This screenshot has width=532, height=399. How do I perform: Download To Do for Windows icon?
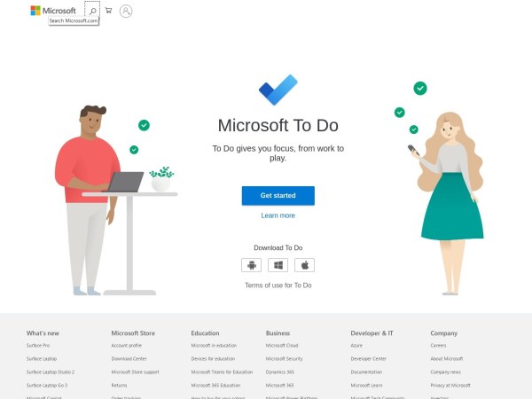[278, 265]
